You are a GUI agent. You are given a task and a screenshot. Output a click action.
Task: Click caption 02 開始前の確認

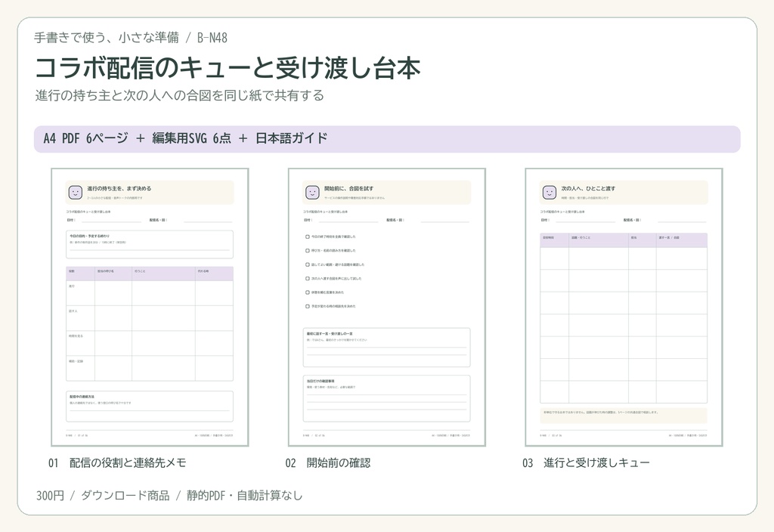tap(328, 463)
